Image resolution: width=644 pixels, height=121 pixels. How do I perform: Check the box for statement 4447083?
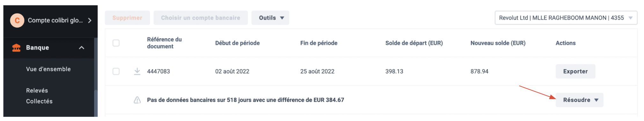(116, 71)
